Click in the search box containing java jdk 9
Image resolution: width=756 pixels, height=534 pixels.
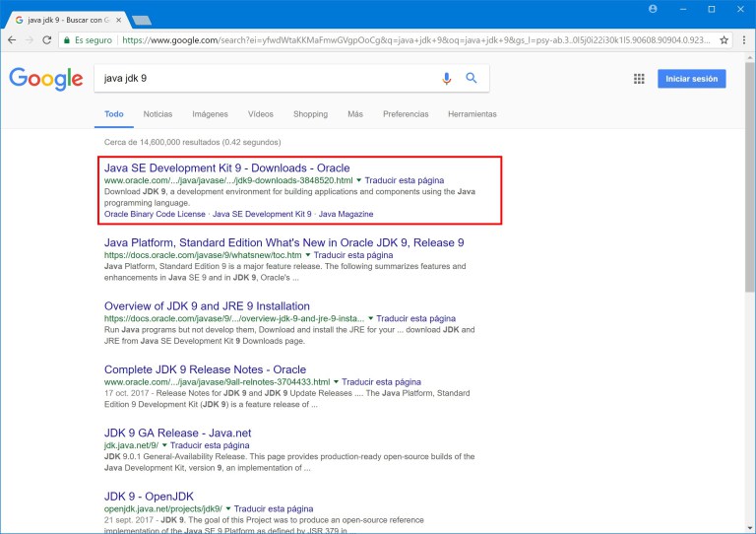[x=266, y=79]
